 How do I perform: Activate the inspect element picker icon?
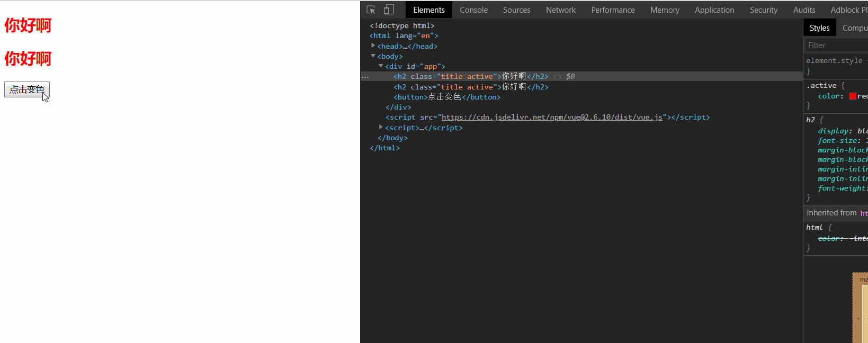click(x=371, y=10)
